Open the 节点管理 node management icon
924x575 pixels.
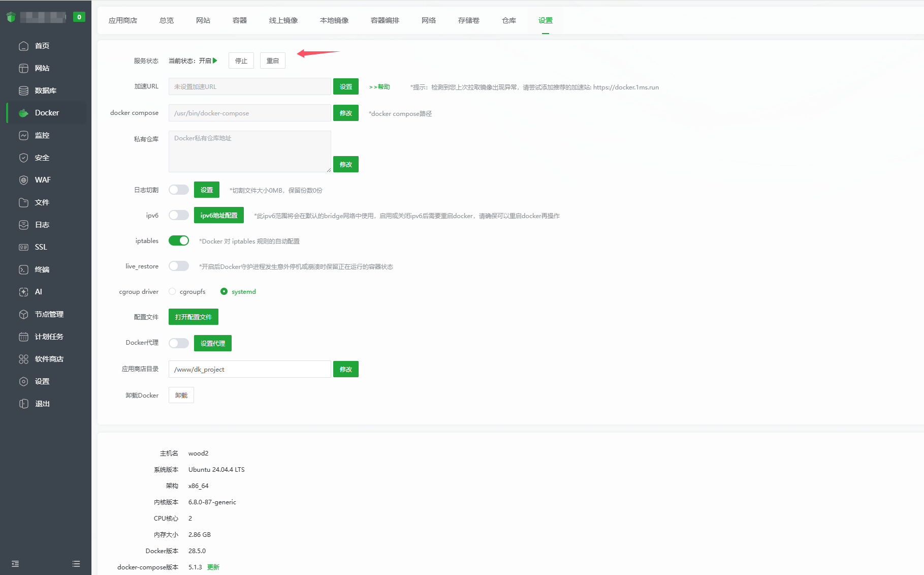click(23, 314)
